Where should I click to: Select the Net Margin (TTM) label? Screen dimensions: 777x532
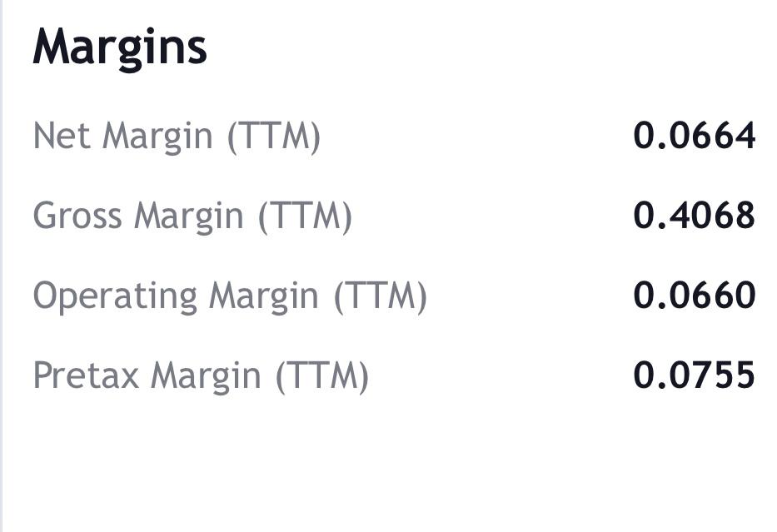176,136
